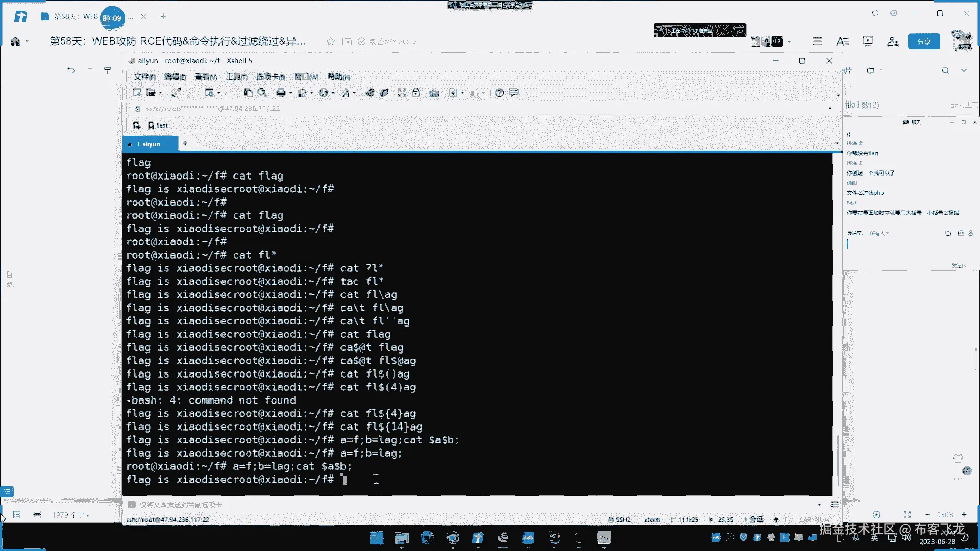Click the Find magnifier icon in Xshell toolbar
This screenshot has height=551, width=980.
coord(262,93)
